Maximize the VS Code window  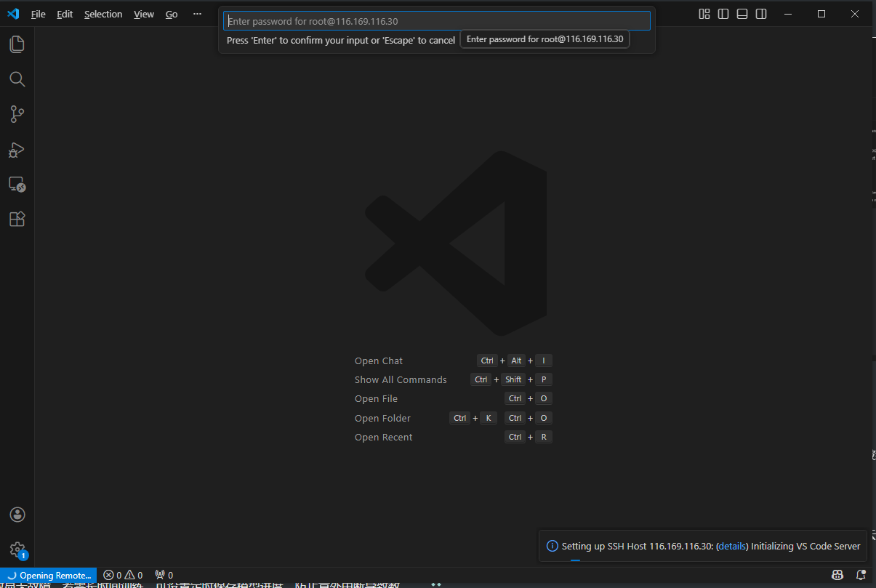click(x=821, y=14)
